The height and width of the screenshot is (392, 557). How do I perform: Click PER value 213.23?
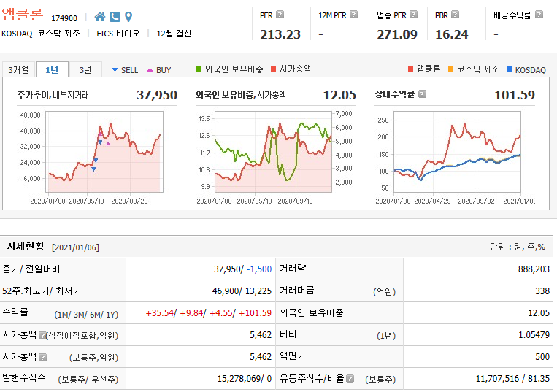pos(280,34)
